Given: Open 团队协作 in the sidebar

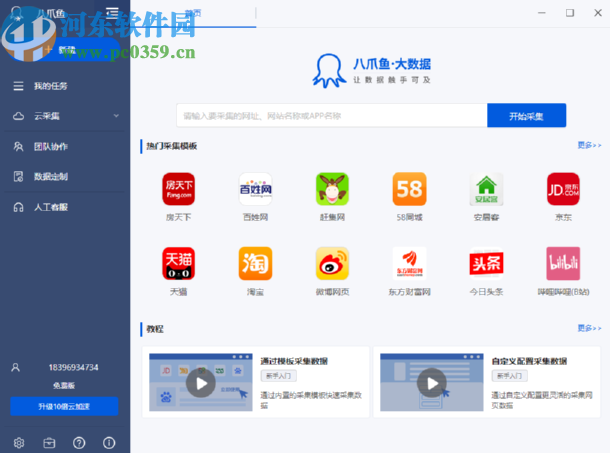Looking at the screenshot, I should tap(51, 146).
